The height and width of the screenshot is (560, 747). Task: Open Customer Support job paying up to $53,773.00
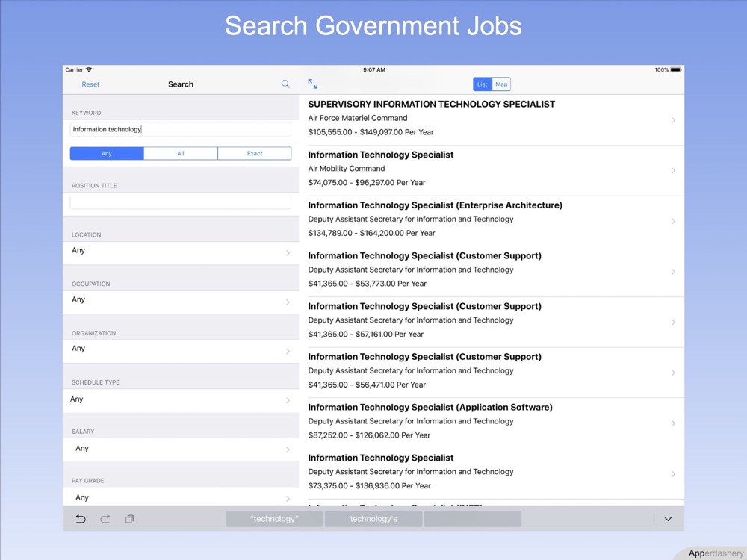click(x=492, y=272)
